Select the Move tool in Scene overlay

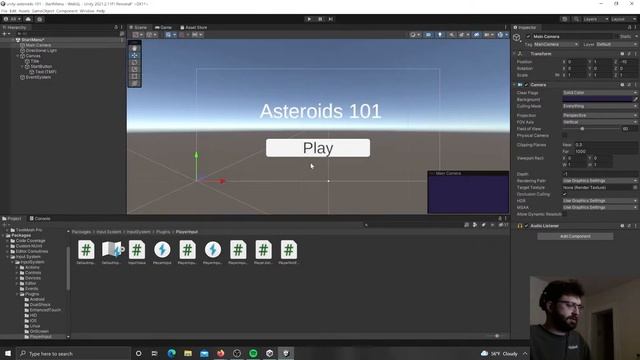click(134, 55)
